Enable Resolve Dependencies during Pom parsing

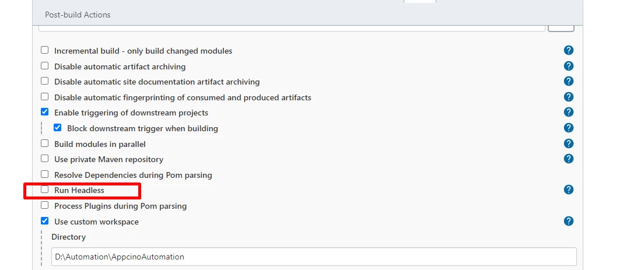[x=45, y=174]
